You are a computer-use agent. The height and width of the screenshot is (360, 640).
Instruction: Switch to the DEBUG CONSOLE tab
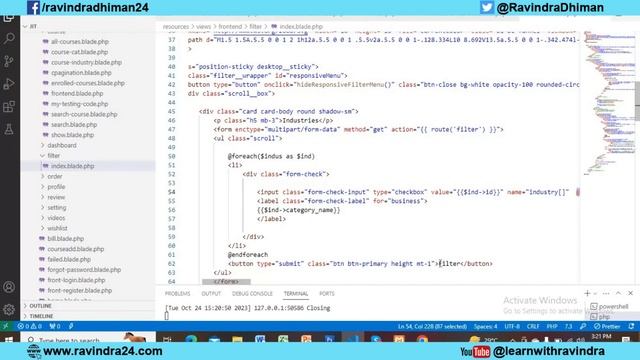pyautogui.click(x=252, y=293)
